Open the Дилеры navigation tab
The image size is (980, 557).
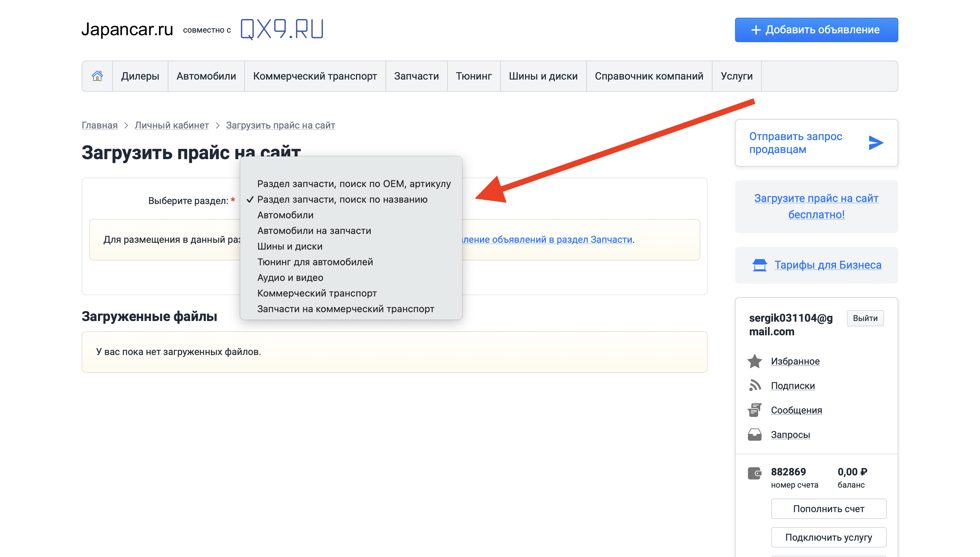[x=140, y=76]
